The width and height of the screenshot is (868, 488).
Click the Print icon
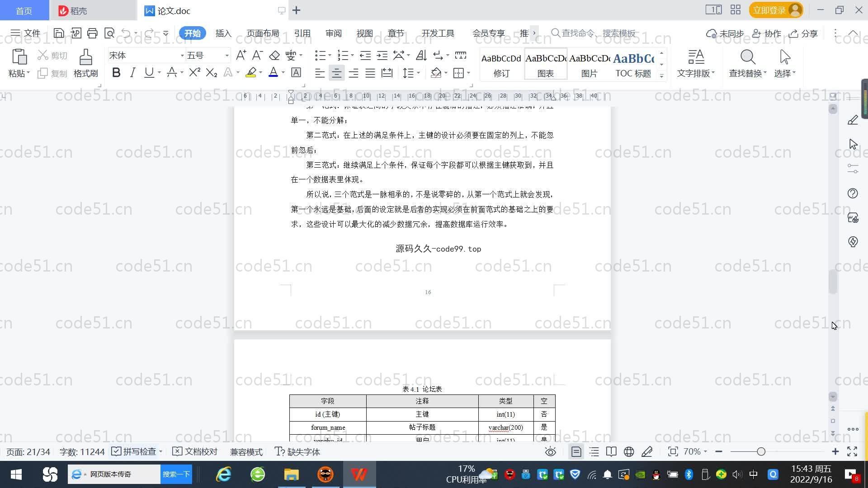coord(92,33)
